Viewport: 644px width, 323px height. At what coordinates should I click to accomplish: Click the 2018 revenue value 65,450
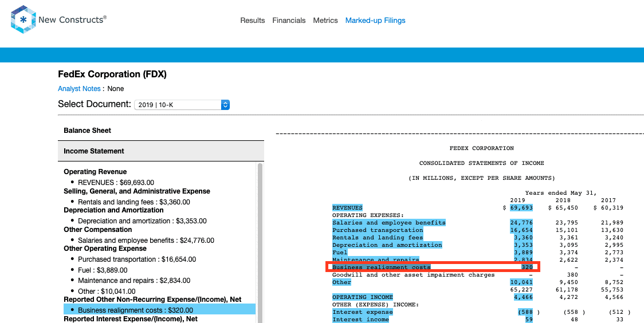click(x=567, y=208)
